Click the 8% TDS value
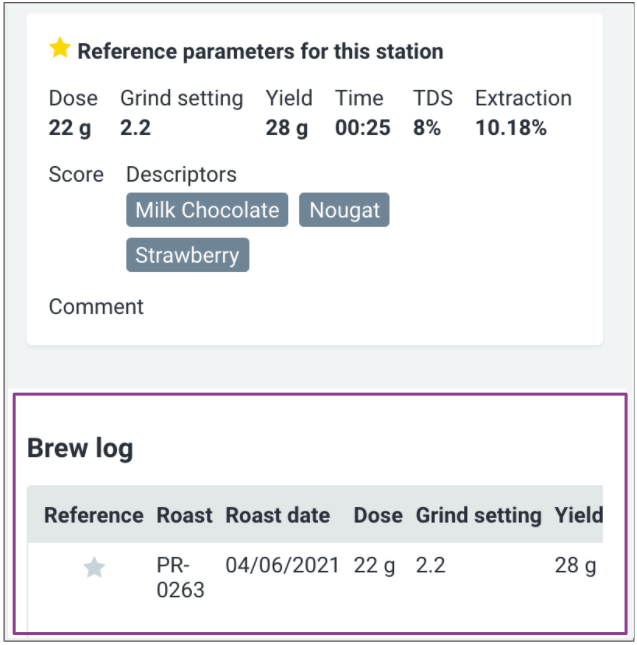 point(427,128)
